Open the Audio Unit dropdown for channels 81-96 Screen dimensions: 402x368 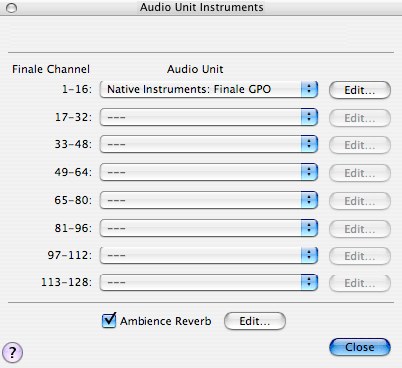(x=209, y=228)
